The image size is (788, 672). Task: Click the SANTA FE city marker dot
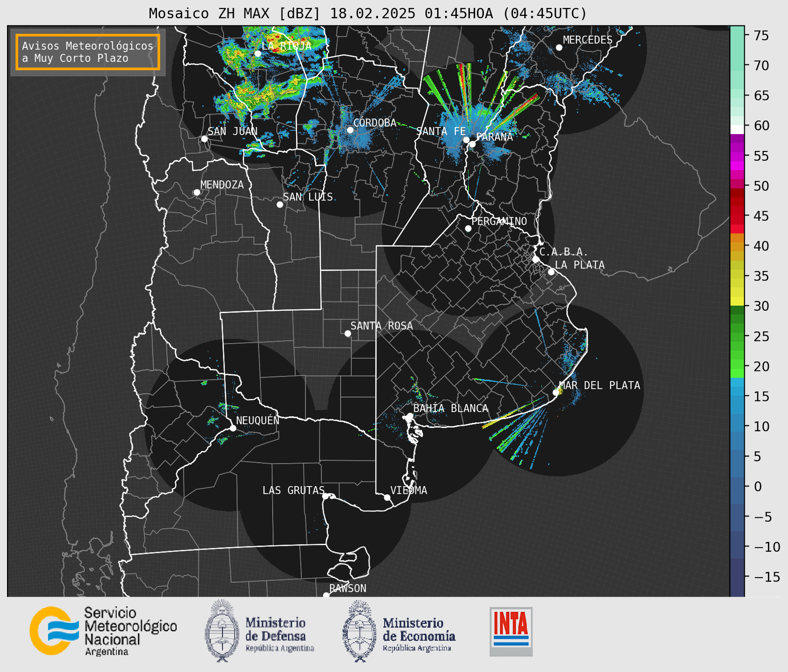[466, 140]
